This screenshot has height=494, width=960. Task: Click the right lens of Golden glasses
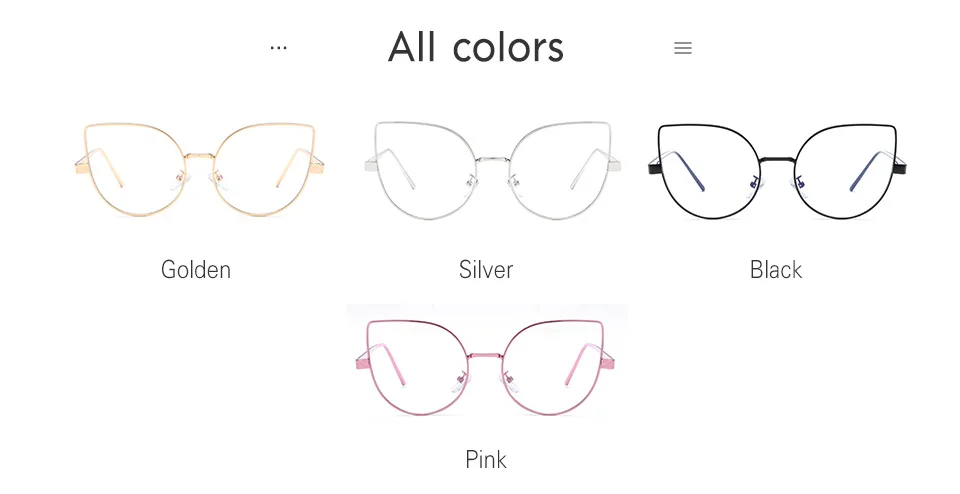coord(264,170)
